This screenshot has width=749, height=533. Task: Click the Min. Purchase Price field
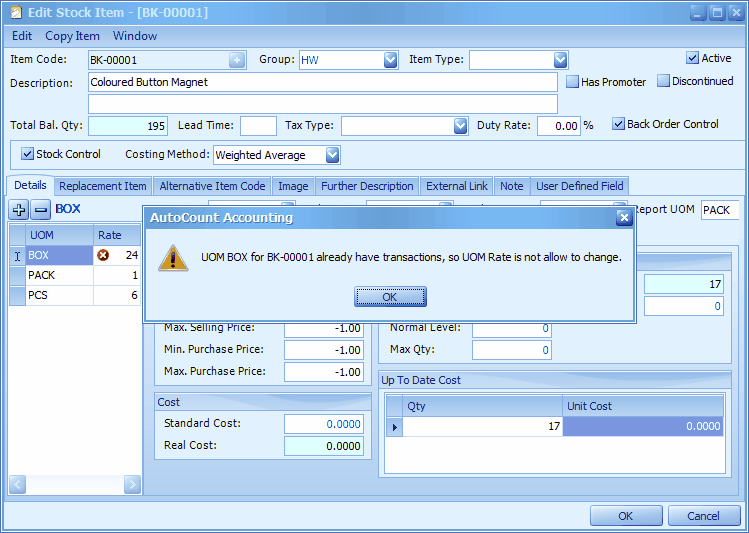(323, 350)
